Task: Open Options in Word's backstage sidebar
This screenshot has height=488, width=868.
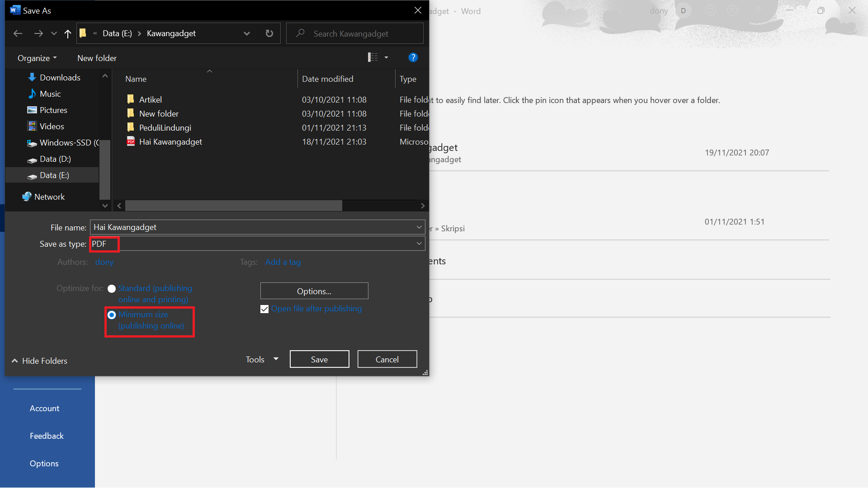Action: coord(44,464)
